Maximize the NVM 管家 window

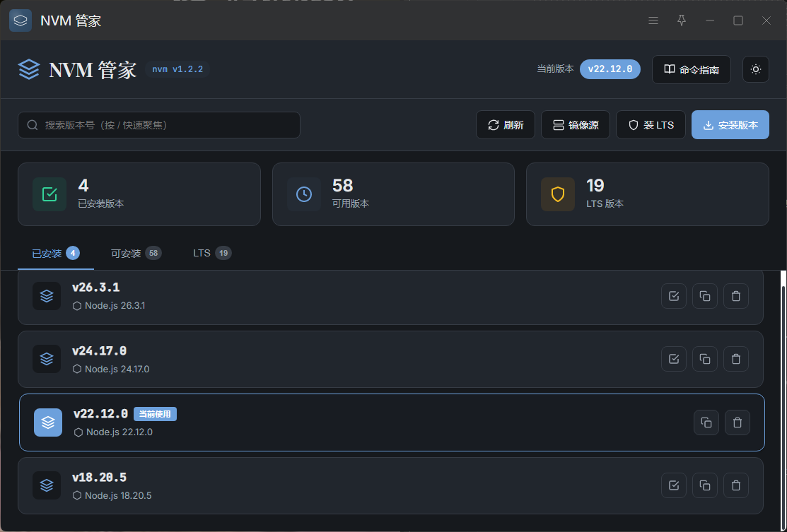[738, 20]
